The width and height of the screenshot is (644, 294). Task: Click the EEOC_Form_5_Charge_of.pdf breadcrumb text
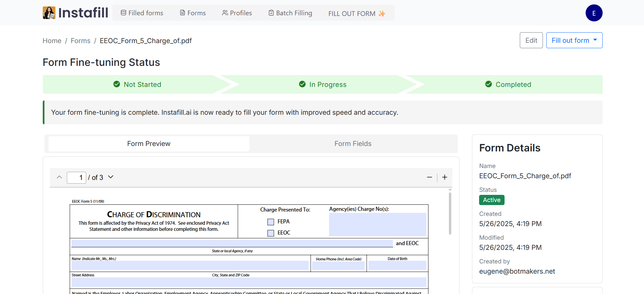pos(146,41)
